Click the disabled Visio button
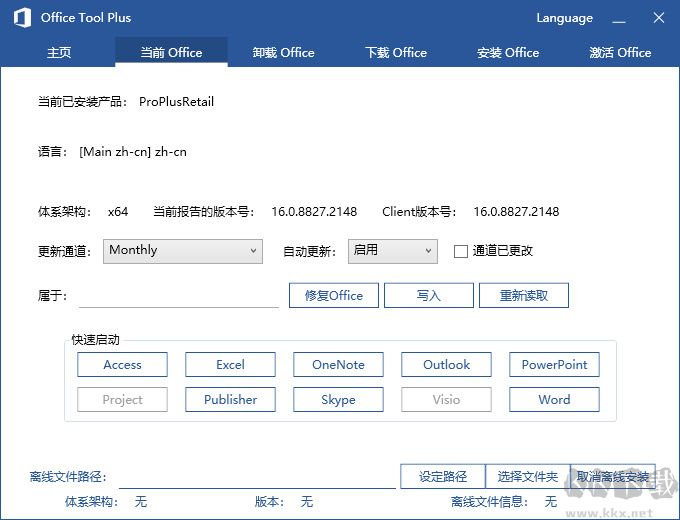The height and width of the screenshot is (520, 680). 446,399
